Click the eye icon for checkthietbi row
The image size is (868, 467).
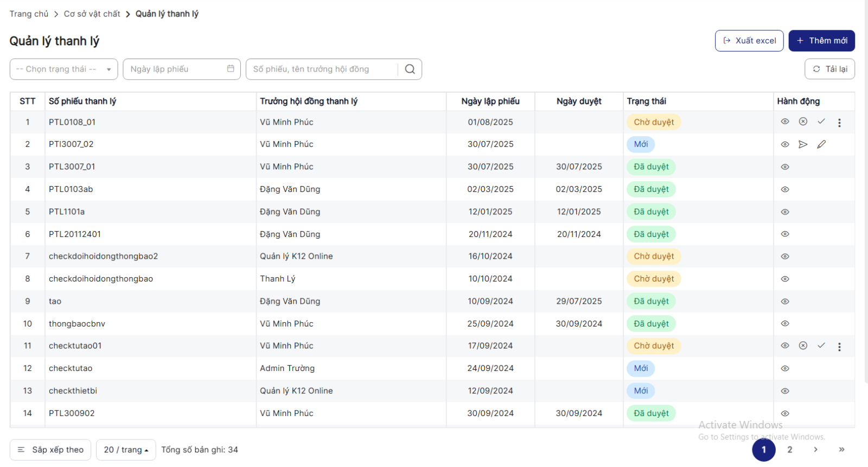point(784,391)
